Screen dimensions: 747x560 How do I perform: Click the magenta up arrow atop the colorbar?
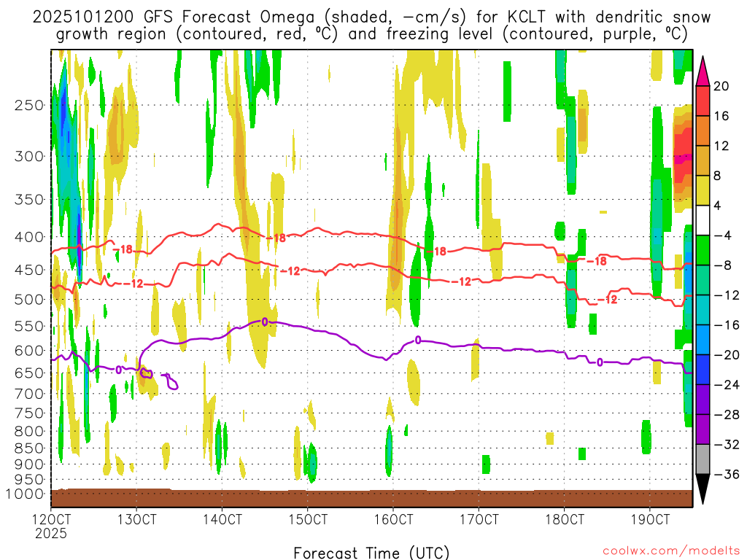click(703, 71)
